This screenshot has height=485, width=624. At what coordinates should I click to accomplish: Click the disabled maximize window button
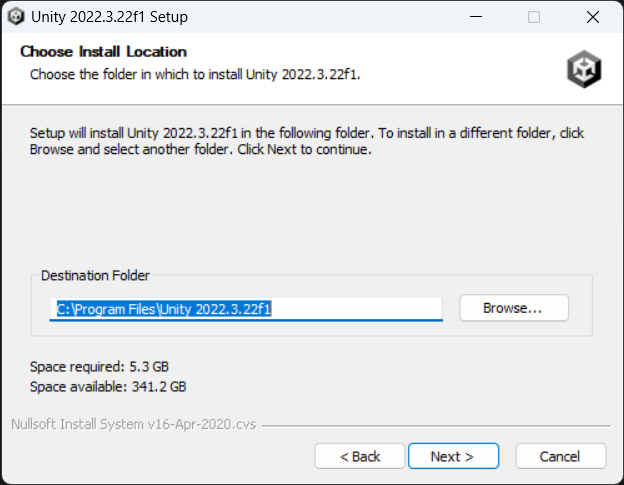tap(534, 17)
